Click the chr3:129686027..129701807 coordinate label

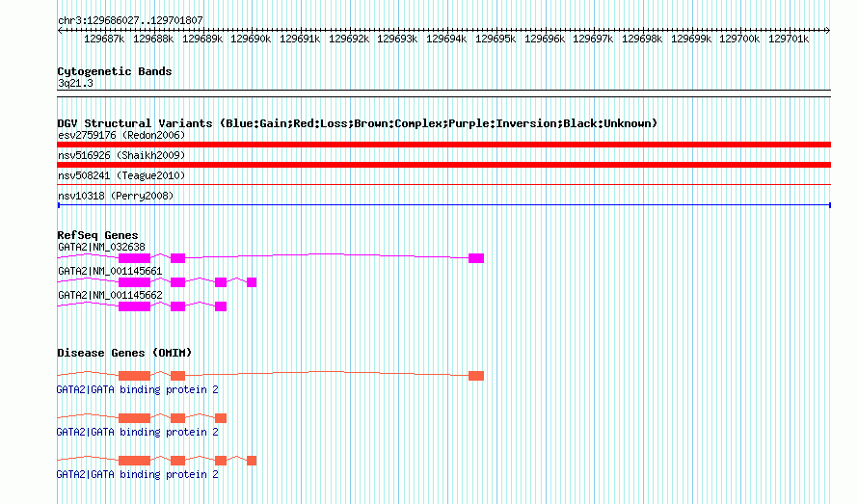[130, 20]
